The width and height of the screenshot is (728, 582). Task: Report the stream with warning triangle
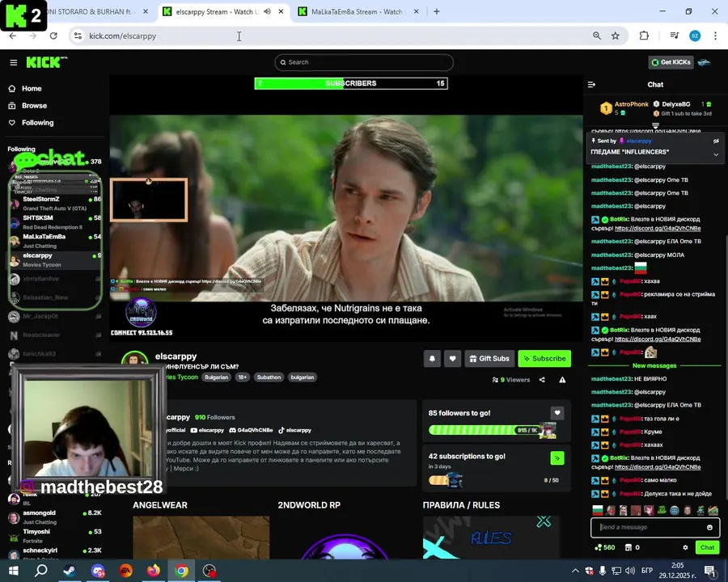click(x=562, y=380)
